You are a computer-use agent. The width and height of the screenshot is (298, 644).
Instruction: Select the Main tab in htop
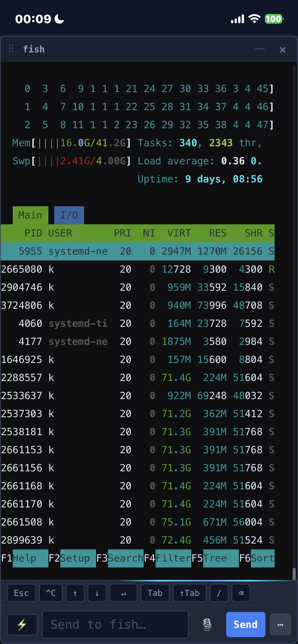pos(30,215)
